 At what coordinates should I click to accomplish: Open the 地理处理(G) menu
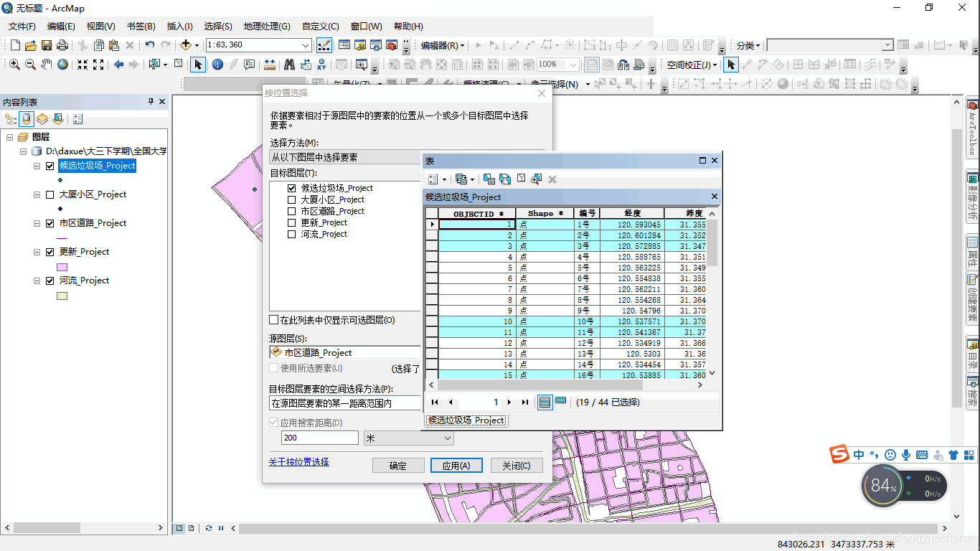pos(267,27)
